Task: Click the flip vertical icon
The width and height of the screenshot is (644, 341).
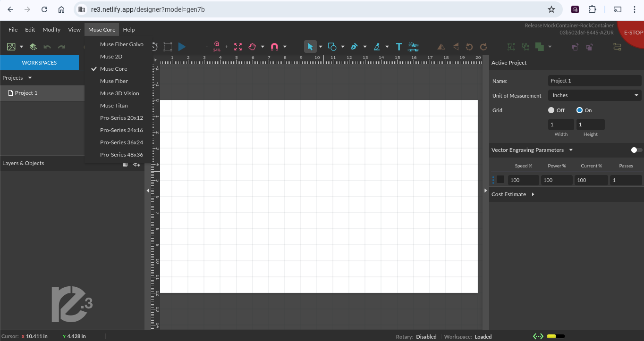Action: pyautogui.click(x=455, y=47)
